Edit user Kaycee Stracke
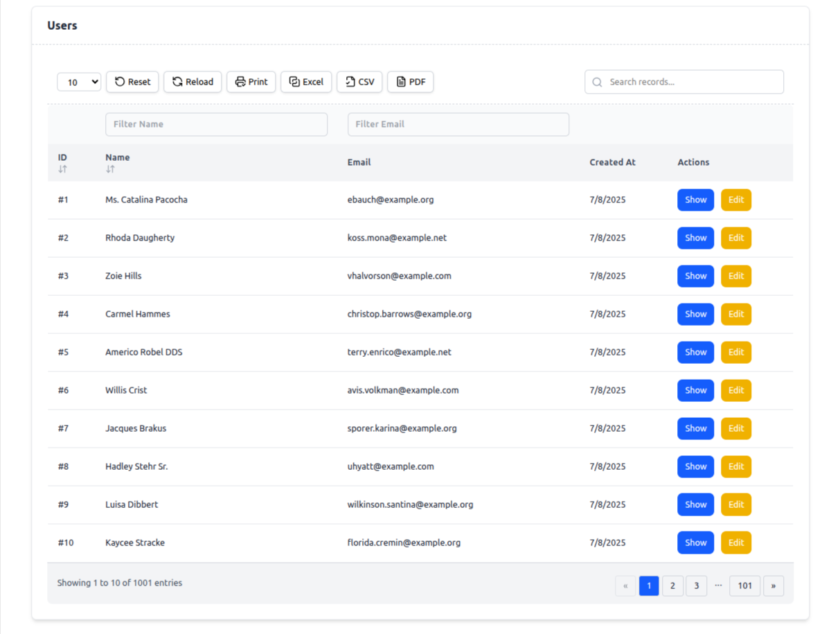Image resolution: width=840 pixels, height=634 pixels. tap(736, 543)
